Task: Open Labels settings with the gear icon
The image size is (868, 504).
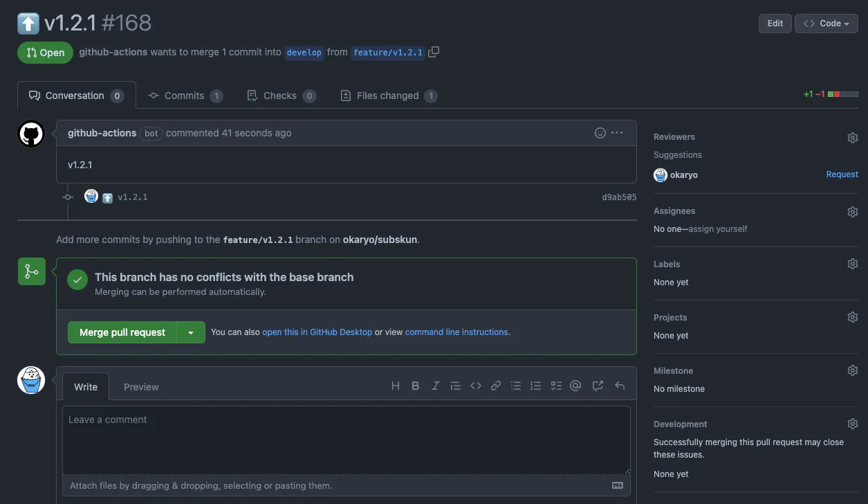Action: (852, 263)
